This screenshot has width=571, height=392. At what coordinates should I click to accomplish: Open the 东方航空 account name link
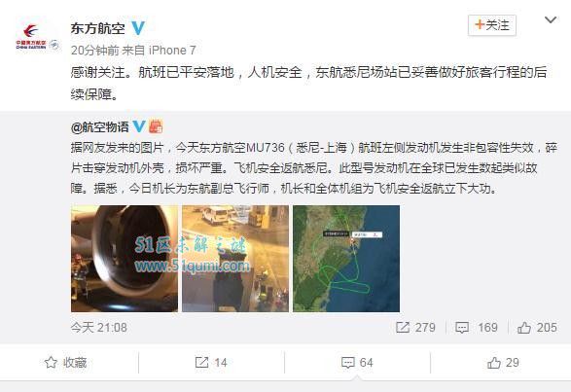coord(97,28)
